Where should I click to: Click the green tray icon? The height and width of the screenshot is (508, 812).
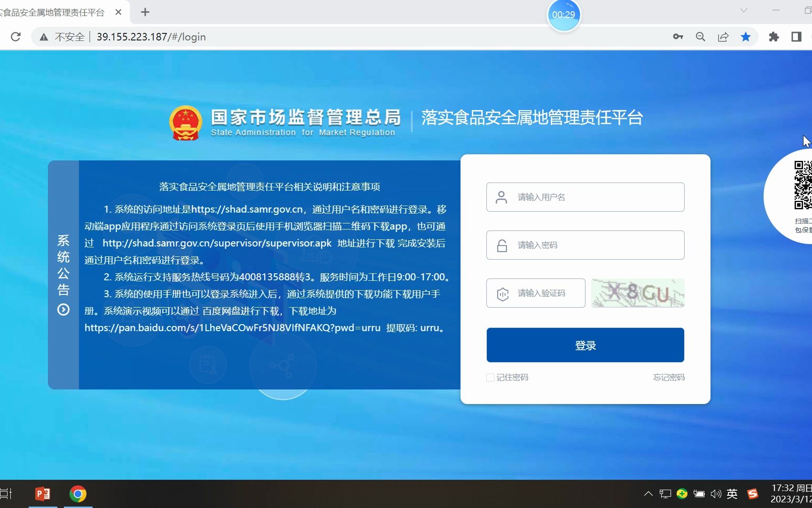coord(682,493)
